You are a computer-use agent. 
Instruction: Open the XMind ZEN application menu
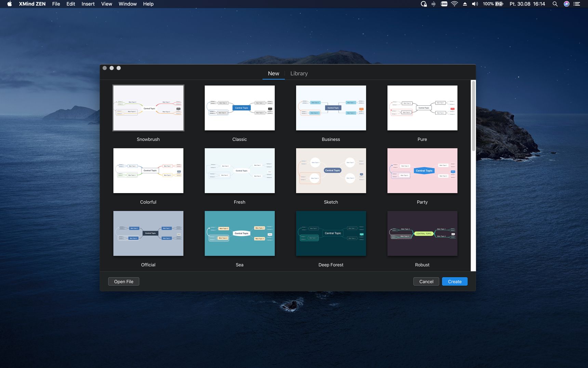click(x=32, y=4)
